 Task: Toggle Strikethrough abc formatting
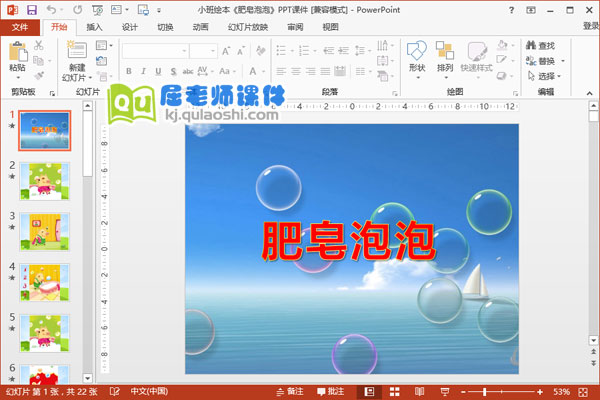click(x=188, y=71)
